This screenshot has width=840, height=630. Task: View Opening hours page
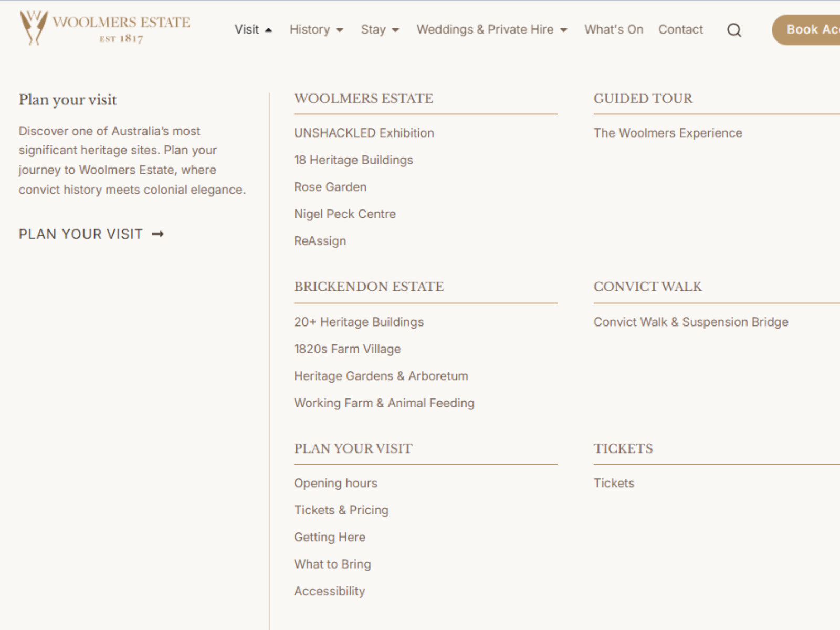coord(335,483)
